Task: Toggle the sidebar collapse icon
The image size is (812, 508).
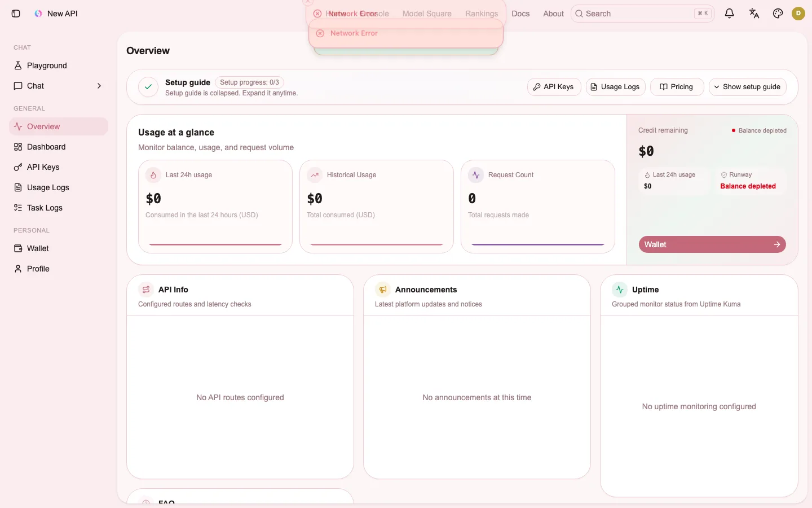Action: click(x=16, y=14)
